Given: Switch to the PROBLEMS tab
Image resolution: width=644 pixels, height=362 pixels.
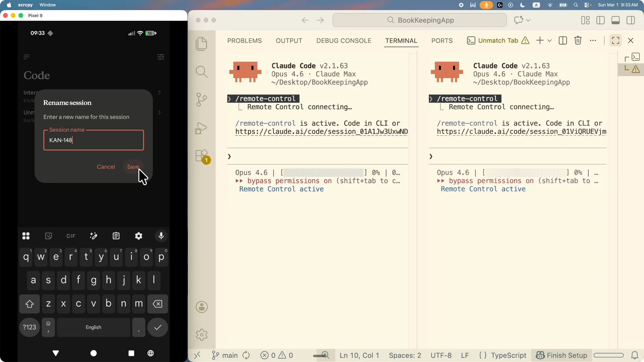Looking at the screenshot, I should pyautogui.click(x=245, y=41).
